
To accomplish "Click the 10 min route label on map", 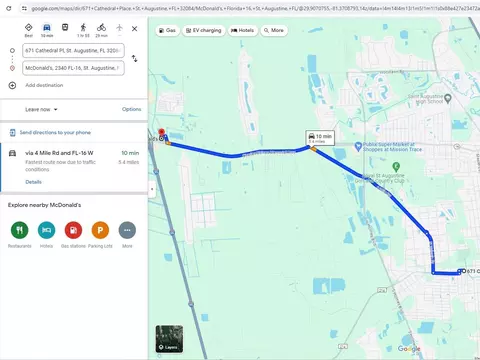I will click(x=320, y=138).
